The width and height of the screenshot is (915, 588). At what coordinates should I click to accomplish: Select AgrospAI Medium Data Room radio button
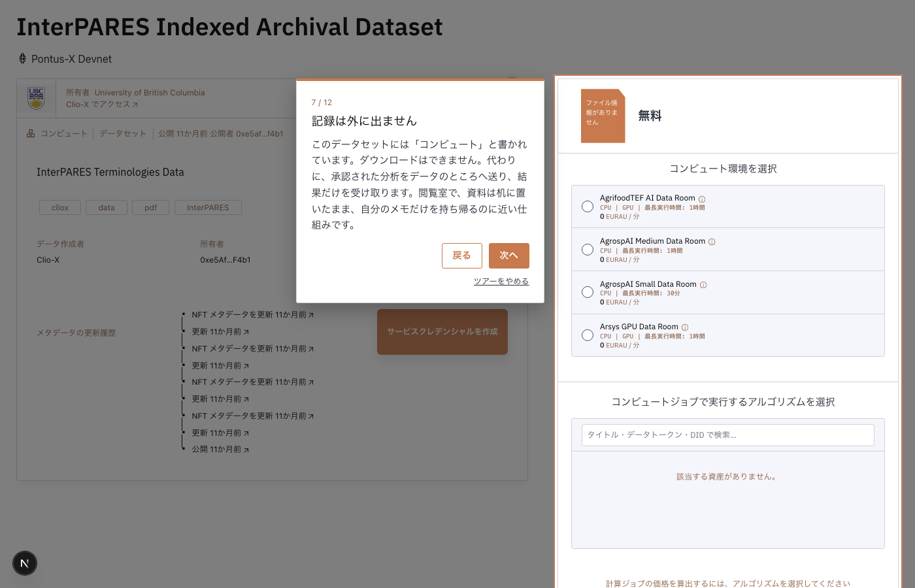pos(588,250)
